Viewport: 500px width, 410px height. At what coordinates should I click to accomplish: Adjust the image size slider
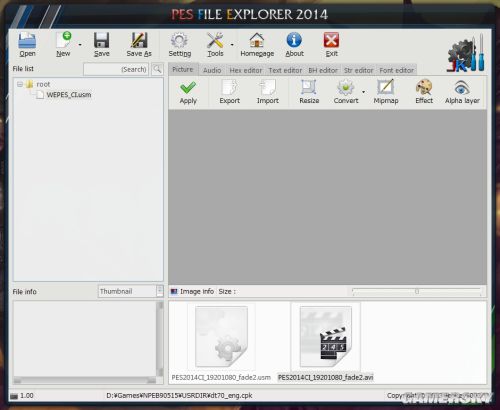point(417,292)
